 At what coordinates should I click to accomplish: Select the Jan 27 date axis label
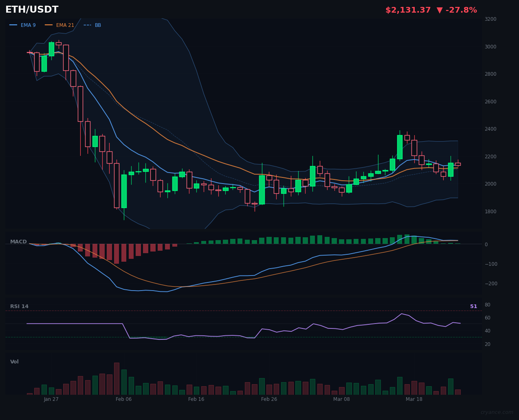(51, 399)
